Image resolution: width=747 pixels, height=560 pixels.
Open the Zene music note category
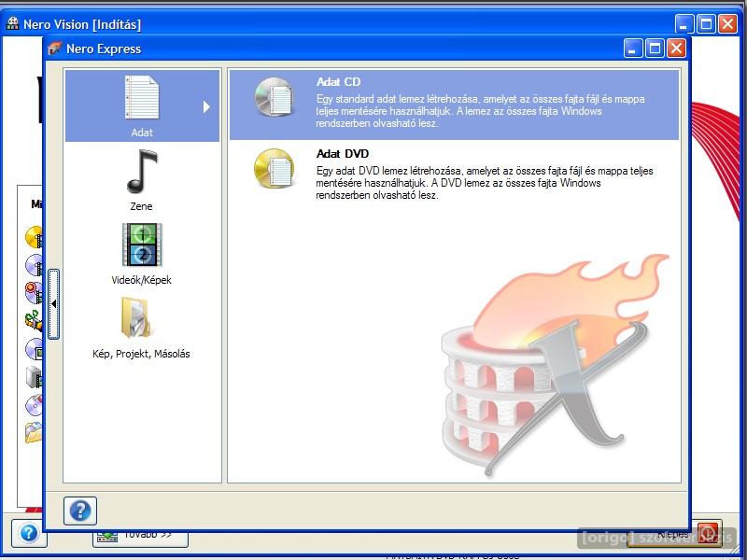click(142, 180)
